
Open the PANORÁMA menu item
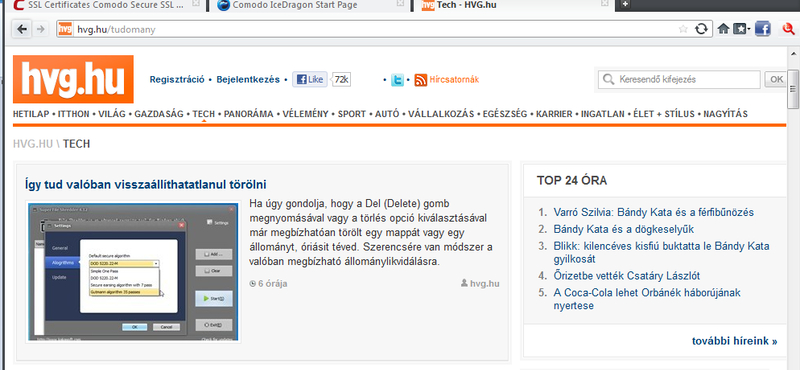248,114
